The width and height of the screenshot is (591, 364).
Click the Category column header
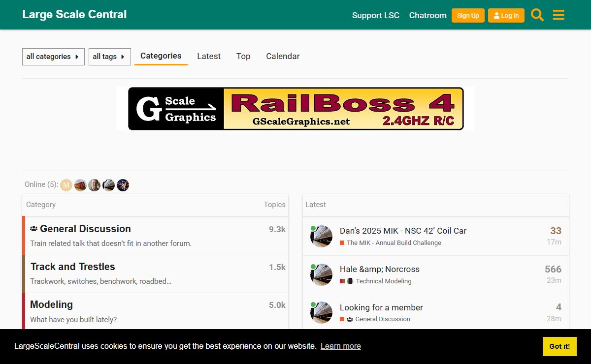coord(41,205)
